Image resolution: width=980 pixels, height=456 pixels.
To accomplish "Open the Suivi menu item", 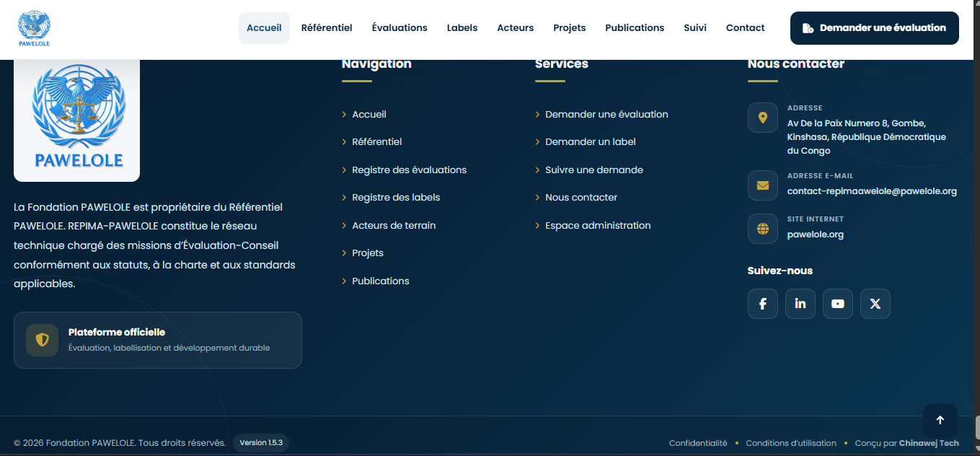I will (x=695, y=28).
